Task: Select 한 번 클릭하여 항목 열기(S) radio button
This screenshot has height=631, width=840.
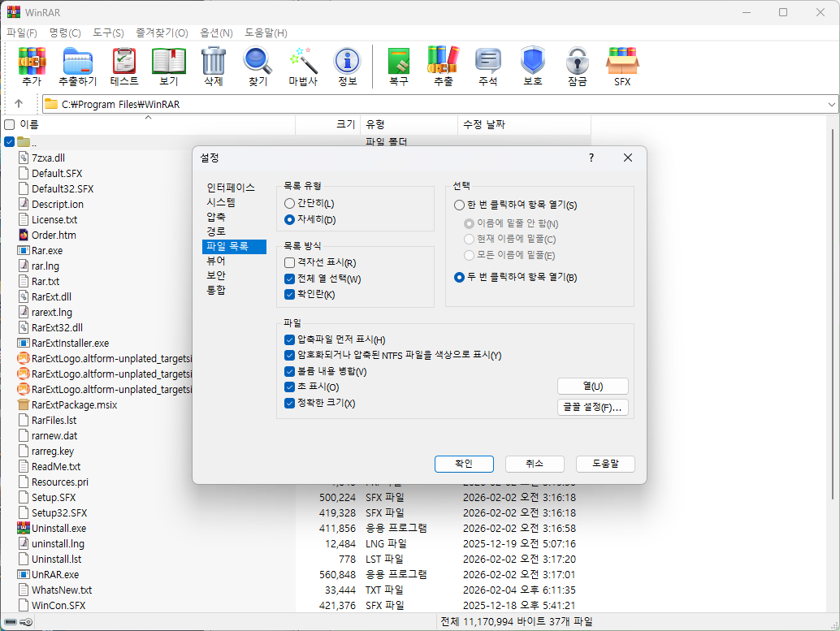Action: click(459, 205)
